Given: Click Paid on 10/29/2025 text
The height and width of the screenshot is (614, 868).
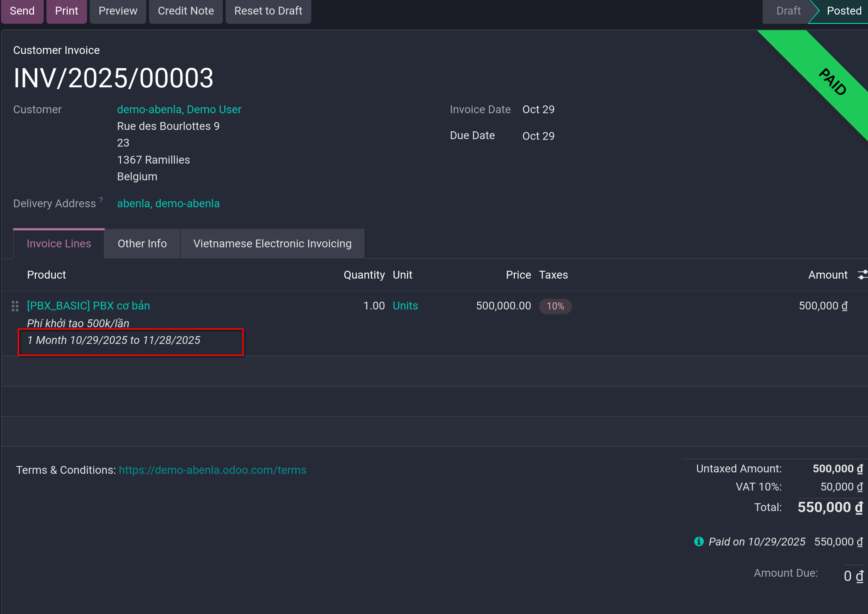Looking at the screenshot, I should [x=757, y=542].
